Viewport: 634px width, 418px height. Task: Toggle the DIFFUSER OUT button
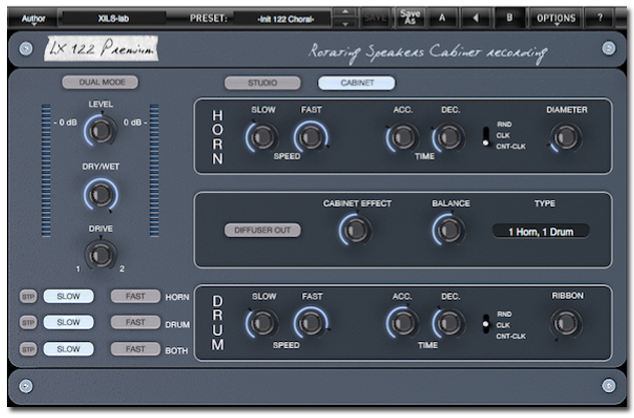[x=262, y=230]
